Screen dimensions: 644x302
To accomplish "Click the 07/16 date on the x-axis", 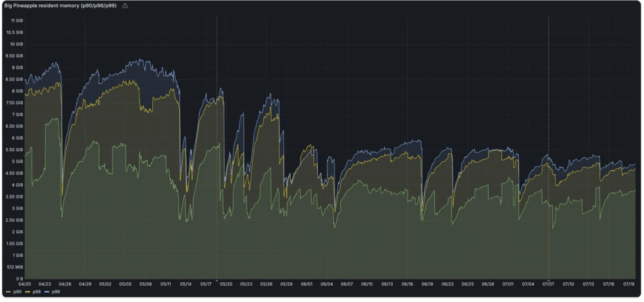I will 609,284.
